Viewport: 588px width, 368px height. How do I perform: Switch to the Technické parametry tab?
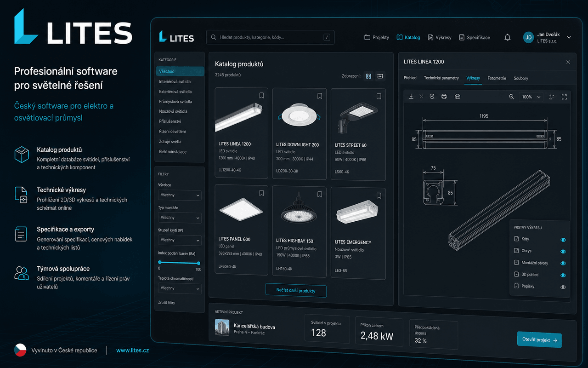pos(441,78)
